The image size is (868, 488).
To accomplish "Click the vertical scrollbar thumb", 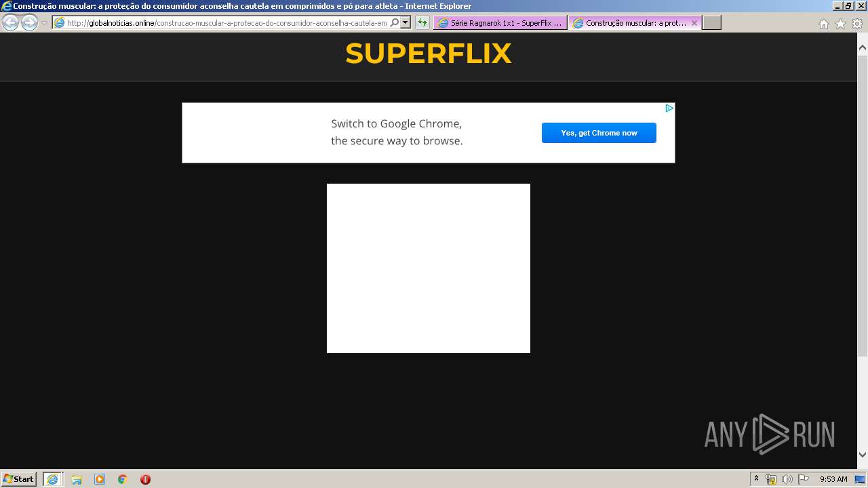I will [863, 205].
